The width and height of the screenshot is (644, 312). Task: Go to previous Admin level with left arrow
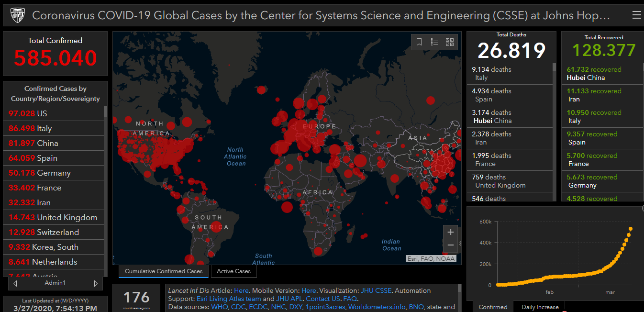[x=15, y=283]
